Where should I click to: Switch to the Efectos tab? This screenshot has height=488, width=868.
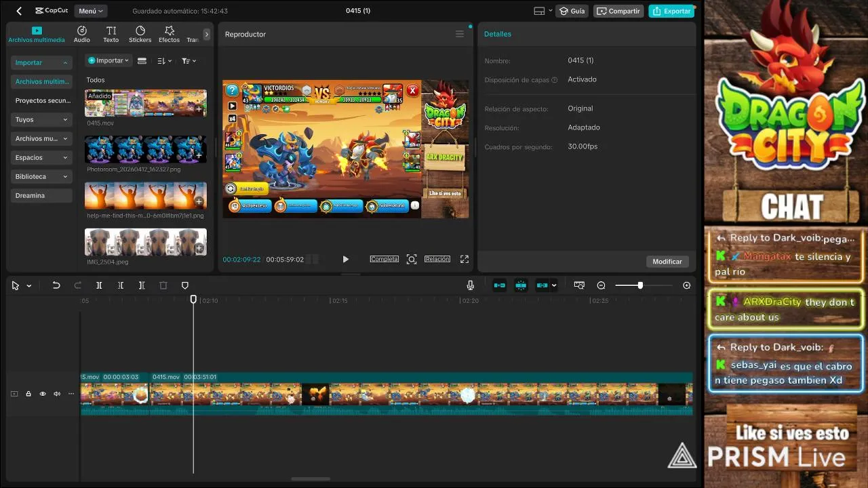pyautogui.click(x=170, y=35)
